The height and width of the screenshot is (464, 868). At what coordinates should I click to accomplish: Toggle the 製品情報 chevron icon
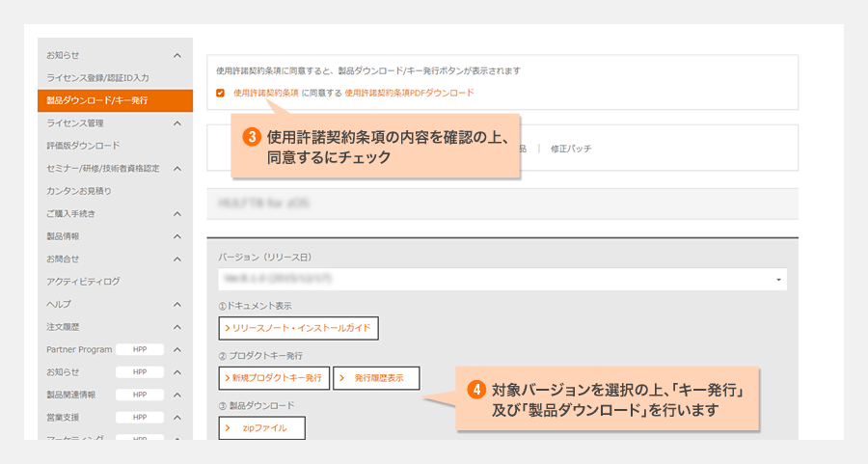177,236
